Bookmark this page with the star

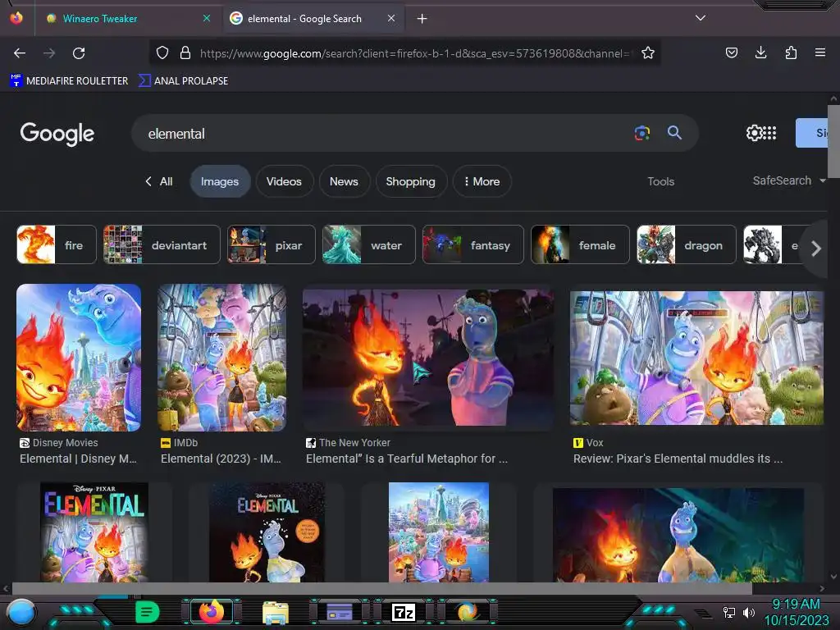coord(648,52)
